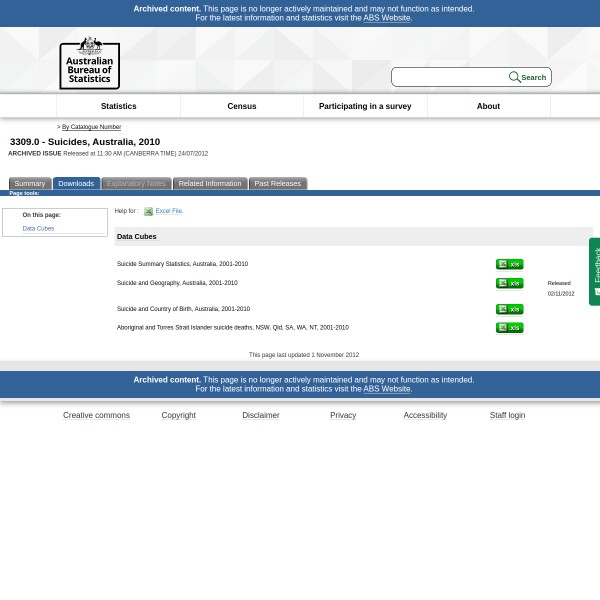Open ABS Website link in top banner
600x600 pixels.
point(386,18)
